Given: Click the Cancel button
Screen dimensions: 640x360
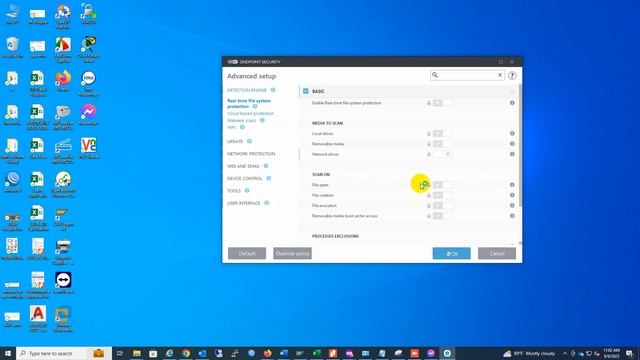Looking at the screenshot, I should pyautogui.click(x=497, y=253).
